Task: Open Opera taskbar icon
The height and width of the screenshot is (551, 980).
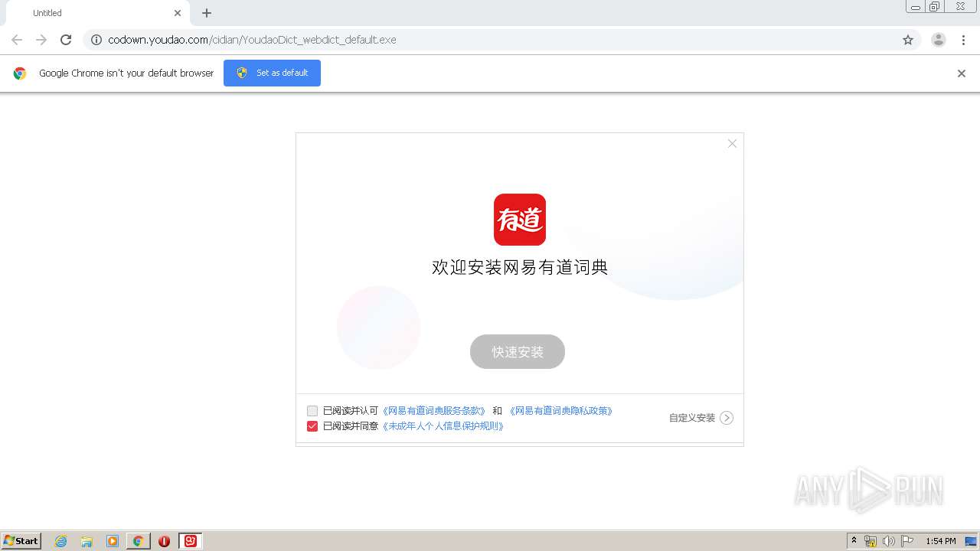Action: [164, 541]
